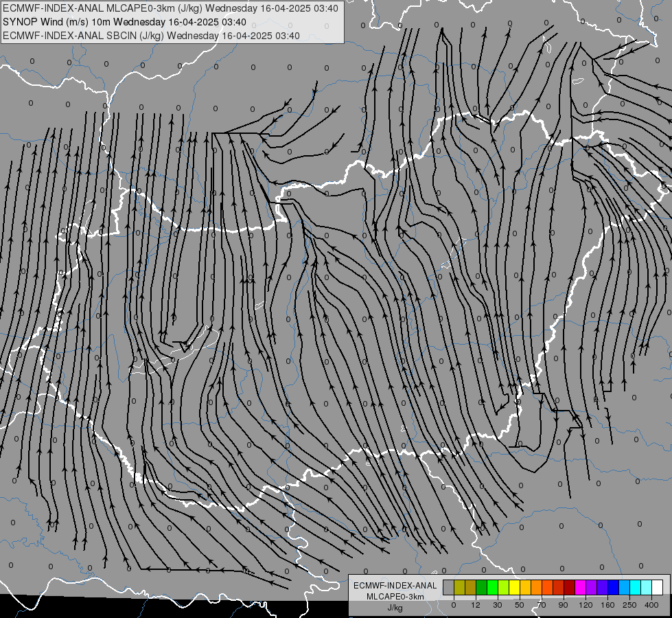The width and height of the screenshot is (672, 618).
Task: Click the dark red legend swatch
Action: pyautogui.click(x=570, y=587)
